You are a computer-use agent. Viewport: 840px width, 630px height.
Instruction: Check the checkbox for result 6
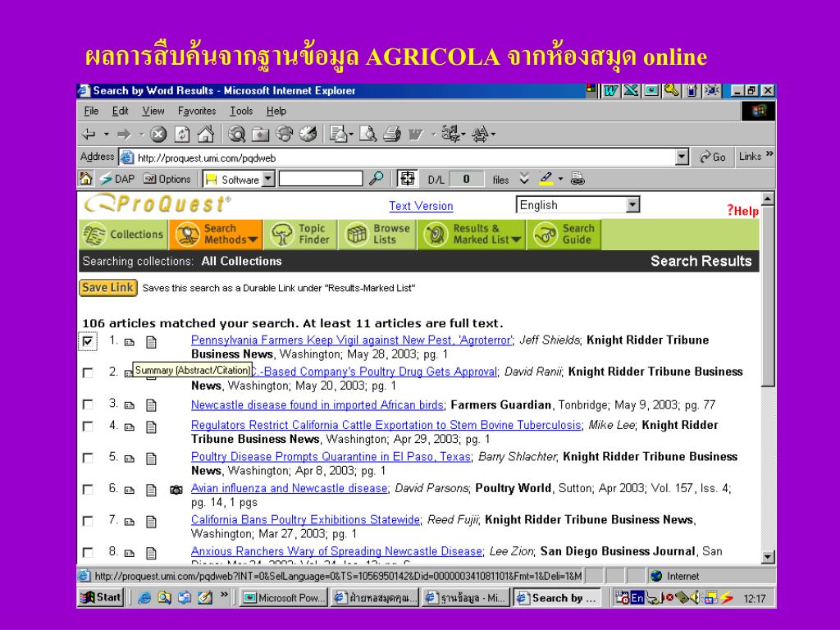tap(89, 490)
